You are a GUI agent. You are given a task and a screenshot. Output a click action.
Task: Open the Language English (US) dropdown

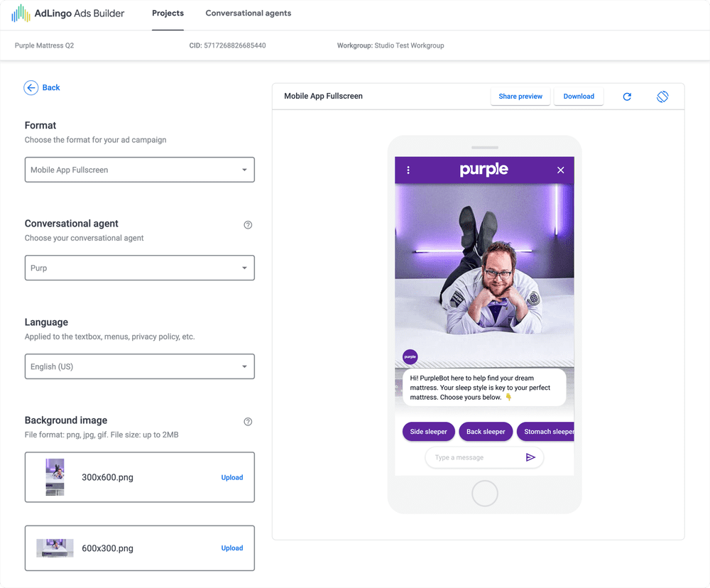[x=139, y=366]
